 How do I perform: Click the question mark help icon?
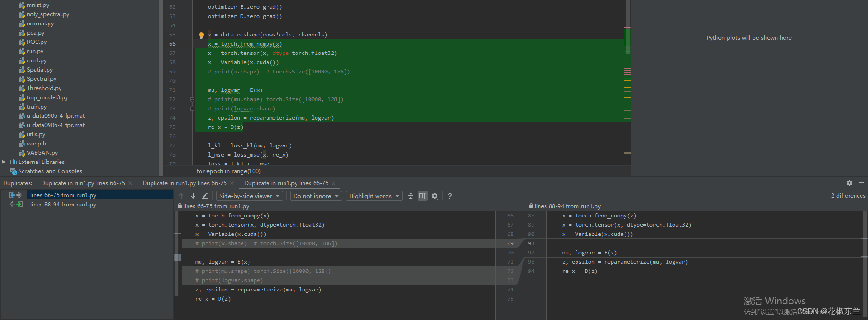449,196
